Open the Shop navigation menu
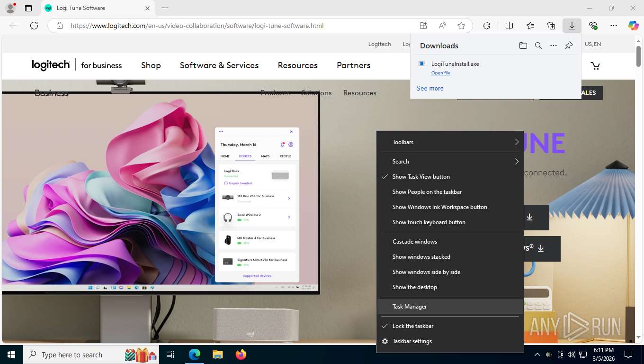The image size is (644, 364). click(151, 65)
